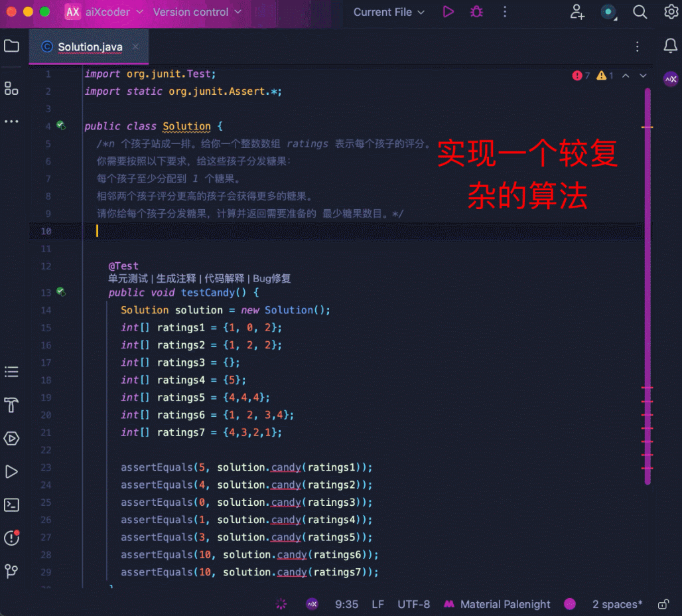Open the Git tool window
This screenshot has width=682, height=616.
(x=11, y=571)
